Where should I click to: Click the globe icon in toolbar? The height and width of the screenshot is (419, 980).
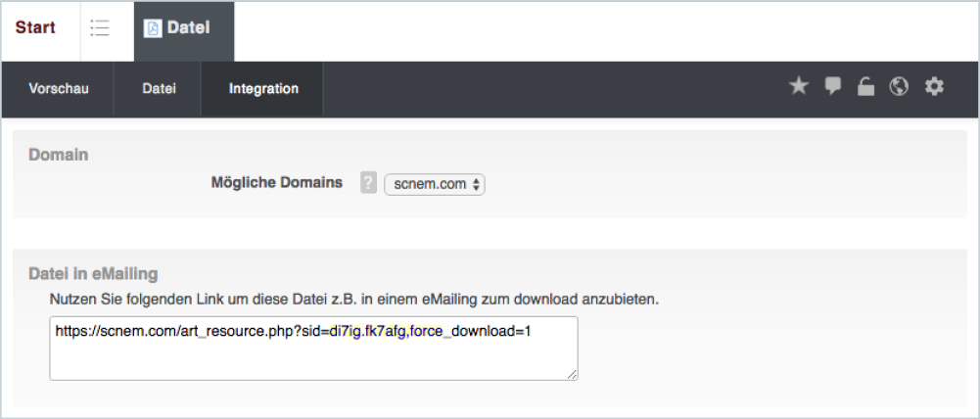(899, 87)
